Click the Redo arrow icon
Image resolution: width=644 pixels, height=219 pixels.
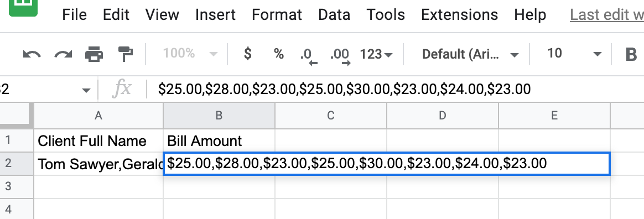[63, 54]
